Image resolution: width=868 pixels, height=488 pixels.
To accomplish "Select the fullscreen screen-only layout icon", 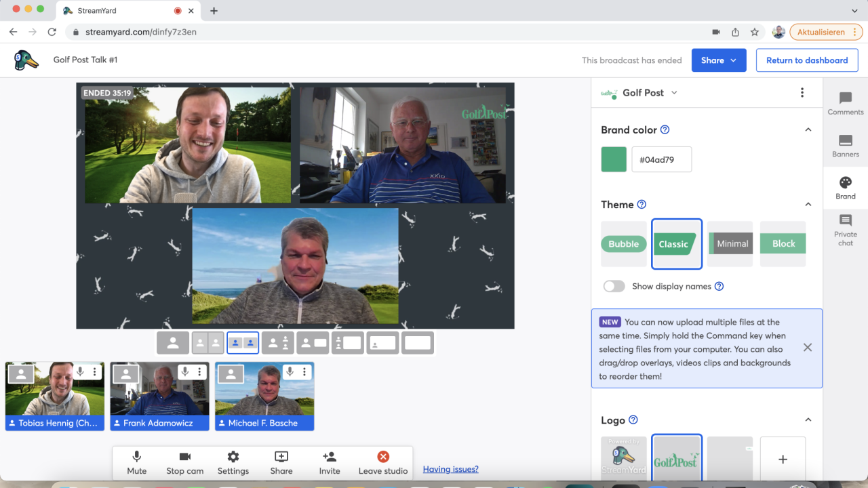I will point(418,343).
